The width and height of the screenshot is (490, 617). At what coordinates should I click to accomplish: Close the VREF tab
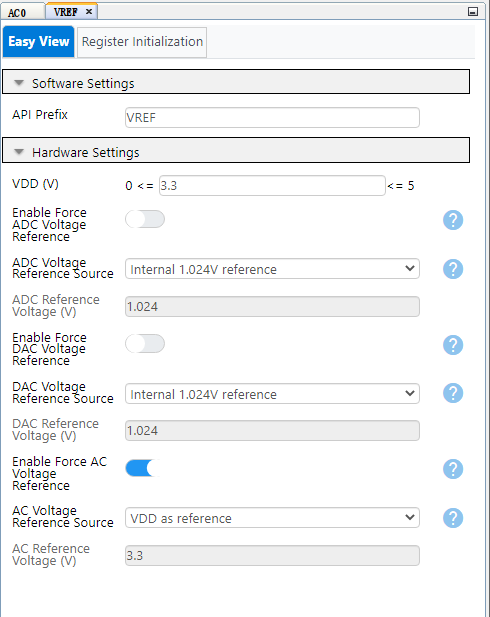89,12
